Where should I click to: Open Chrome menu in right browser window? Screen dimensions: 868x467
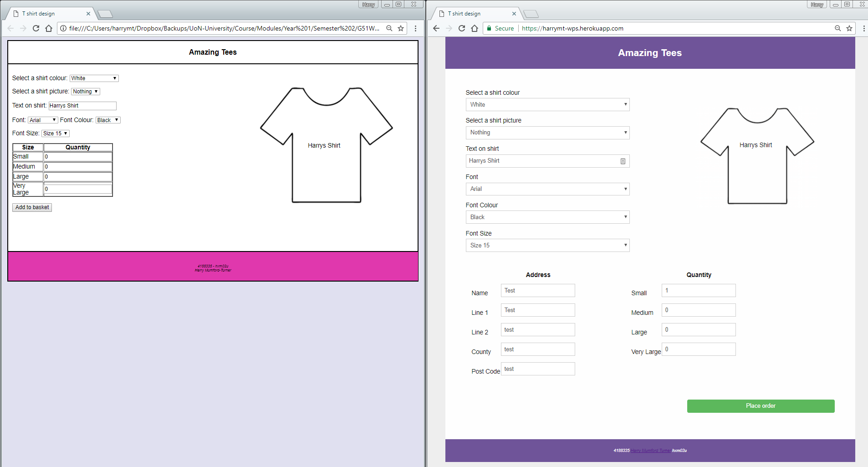click(x=864, y=28)
